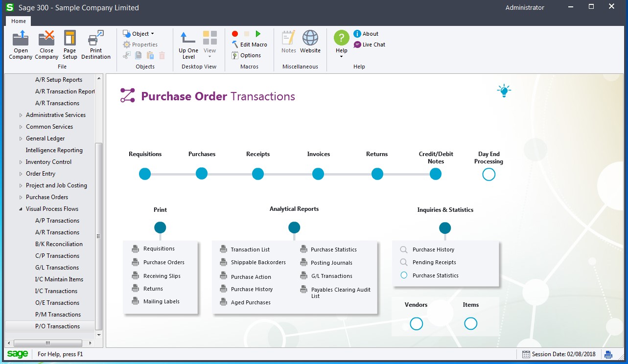Select A/P Transactions in the tree
The image size is (628, 364).
(57, 221)
